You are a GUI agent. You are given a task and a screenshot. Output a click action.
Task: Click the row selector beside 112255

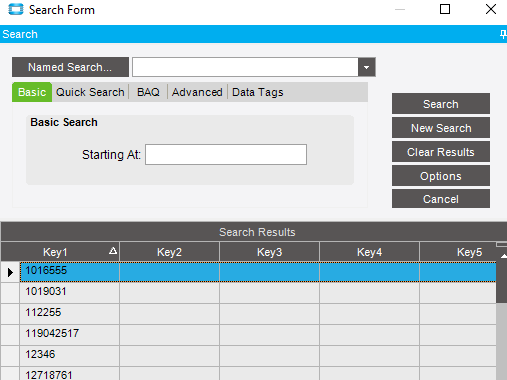10,314
